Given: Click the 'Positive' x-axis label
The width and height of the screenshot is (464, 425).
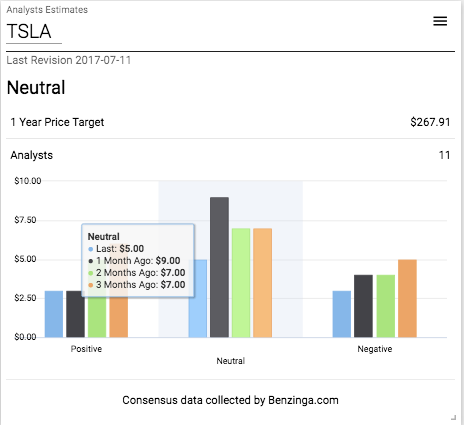Looking at the screenshot, I should tap(86, 349).
